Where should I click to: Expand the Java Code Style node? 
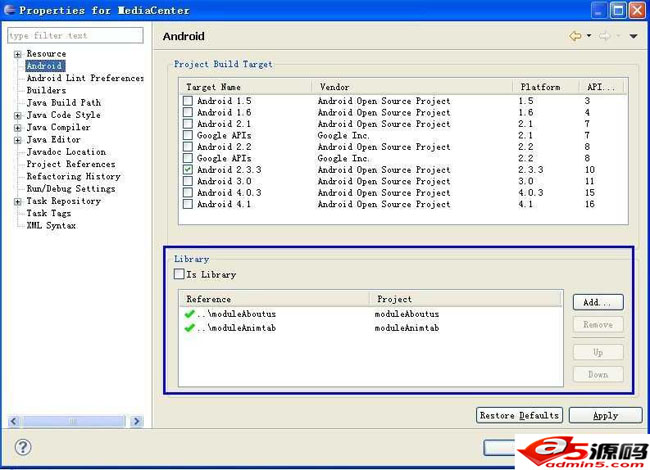point(18,115)
